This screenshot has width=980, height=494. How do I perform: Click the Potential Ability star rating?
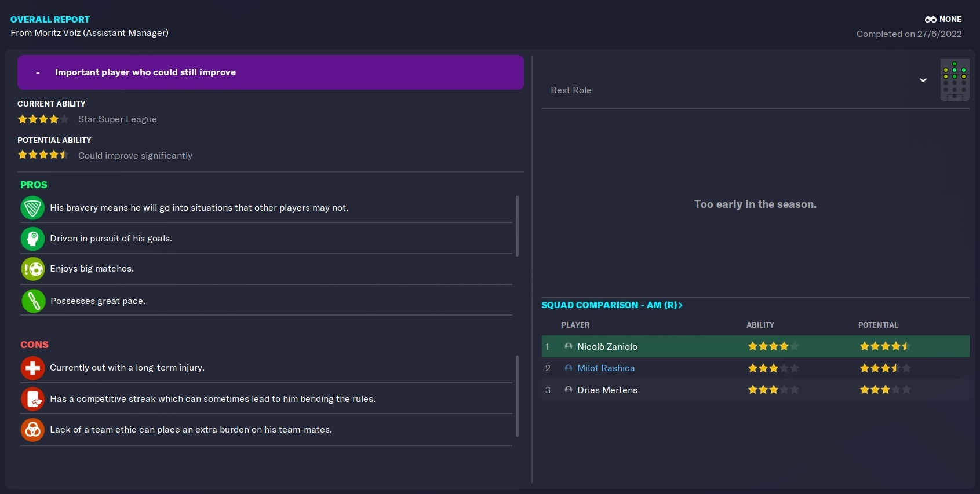[43, 155]
